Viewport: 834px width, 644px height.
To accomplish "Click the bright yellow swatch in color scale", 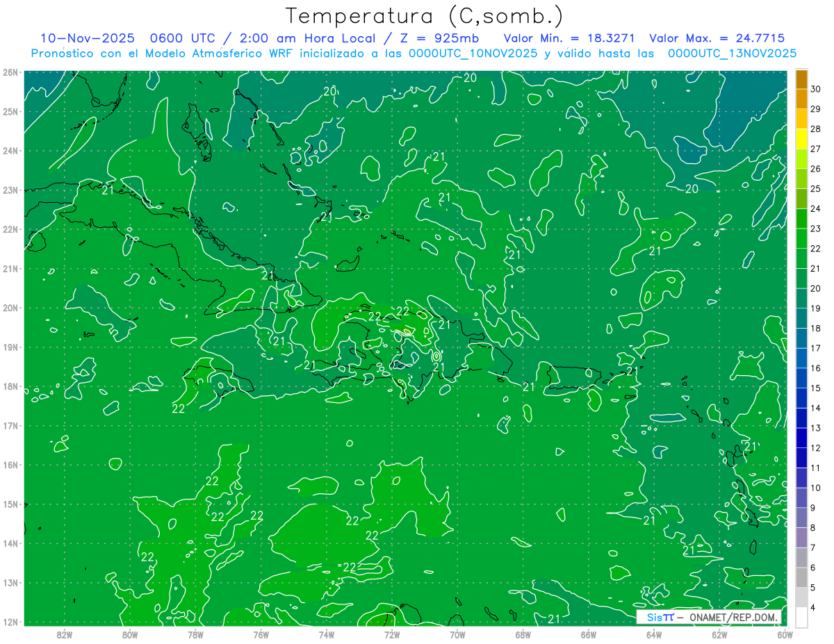I will point(801,140).
